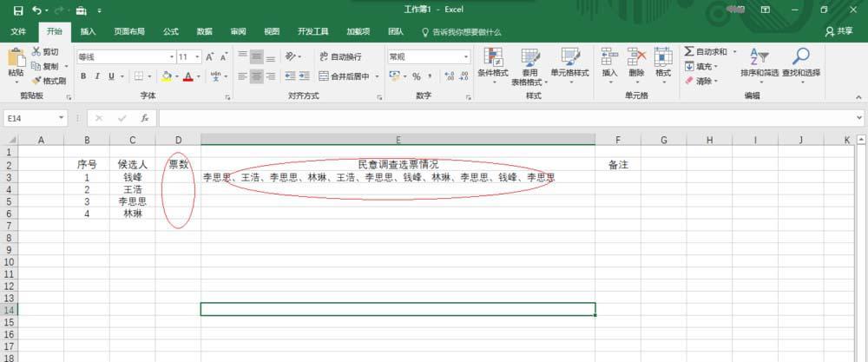Open the number format dropdown
Viewport: 868px width, 362px height.
(465, 57)
